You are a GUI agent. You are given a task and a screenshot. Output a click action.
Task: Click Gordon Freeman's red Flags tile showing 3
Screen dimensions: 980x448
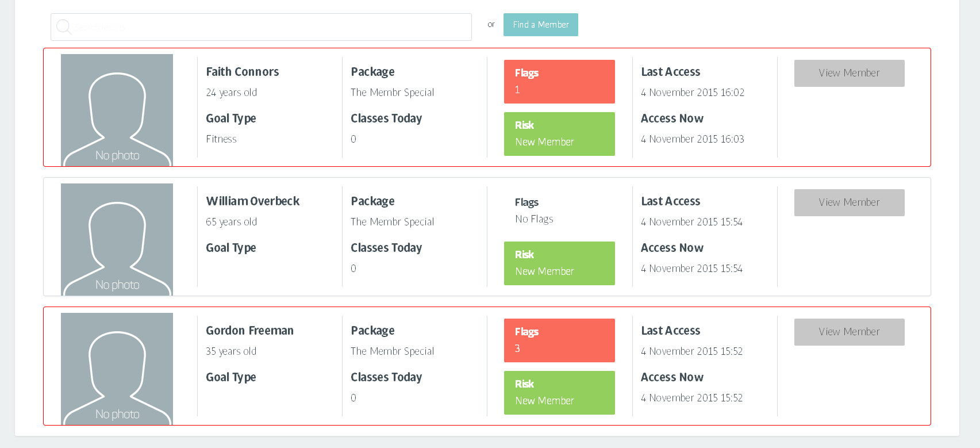point(559,340)
